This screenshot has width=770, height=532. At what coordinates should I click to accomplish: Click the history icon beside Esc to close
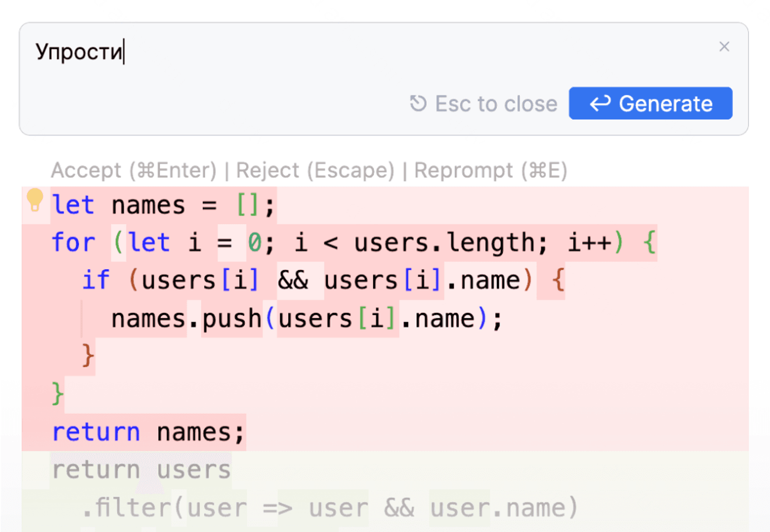[418, 103]
